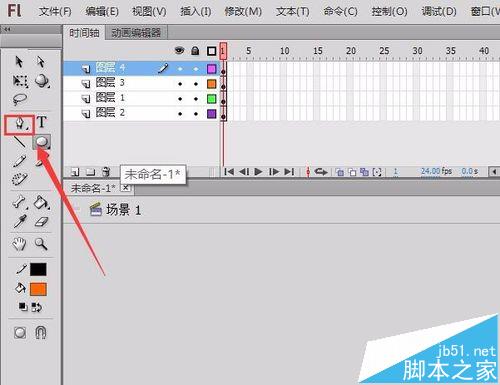
Task: Open the 文件(F) menu
Action: [x=55, y=12]
